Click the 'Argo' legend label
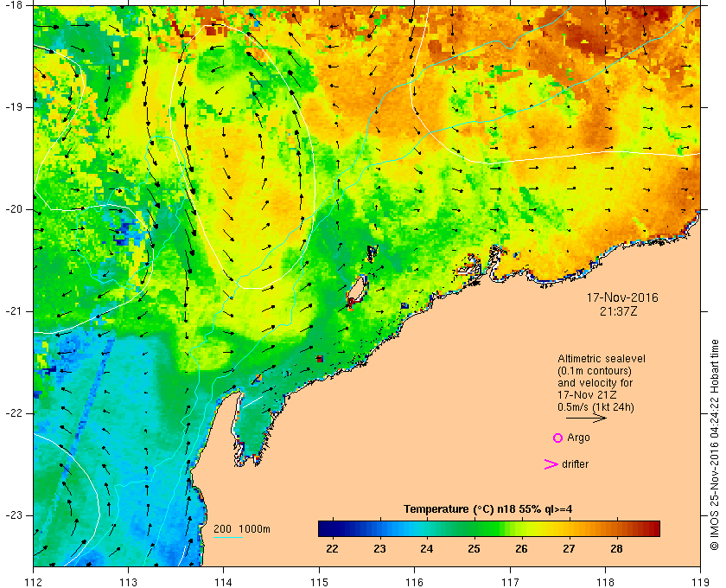The width and height of the screenshot is (726, 588). [578, 438]
